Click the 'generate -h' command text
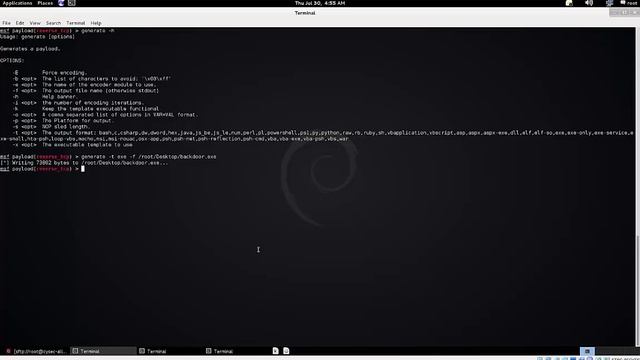 click(98, 31)
